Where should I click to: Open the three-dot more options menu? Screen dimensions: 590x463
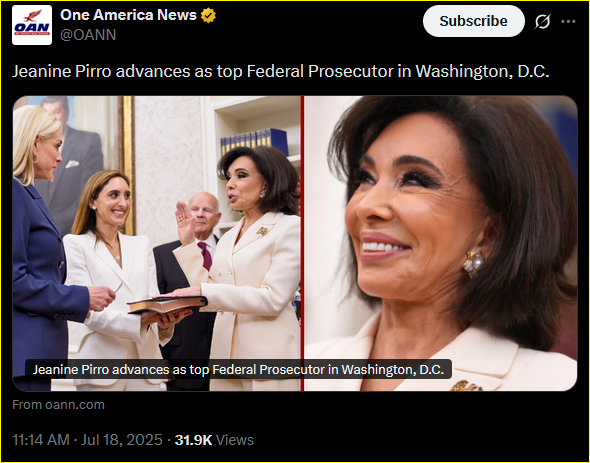(568, 21)
